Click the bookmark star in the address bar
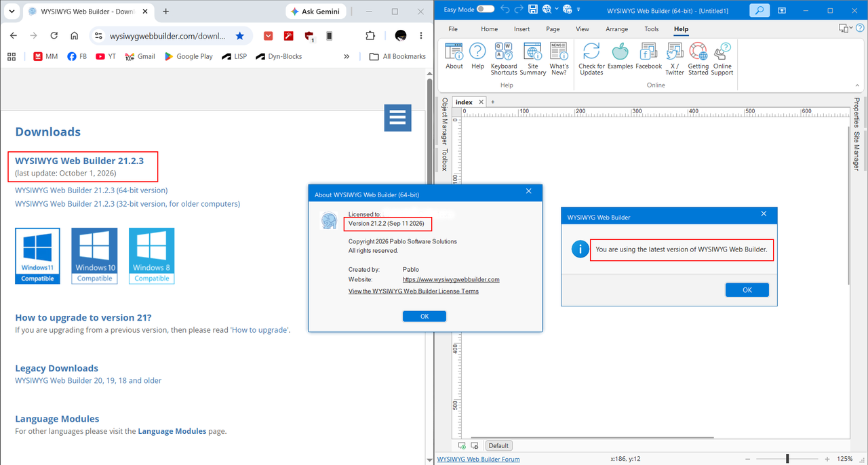This screenshot has height=465, width=868. pos(240,36)
